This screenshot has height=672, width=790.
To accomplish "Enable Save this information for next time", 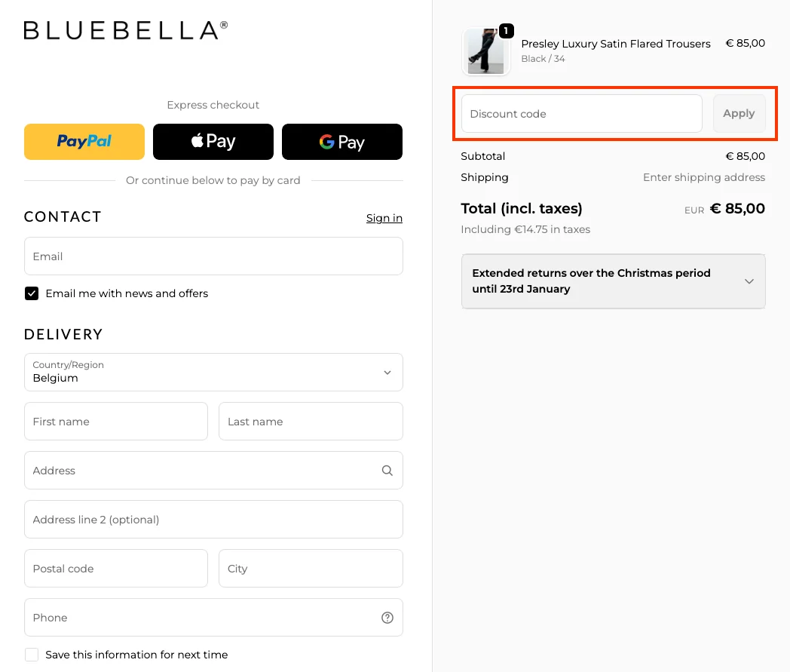I will point(32,655).
